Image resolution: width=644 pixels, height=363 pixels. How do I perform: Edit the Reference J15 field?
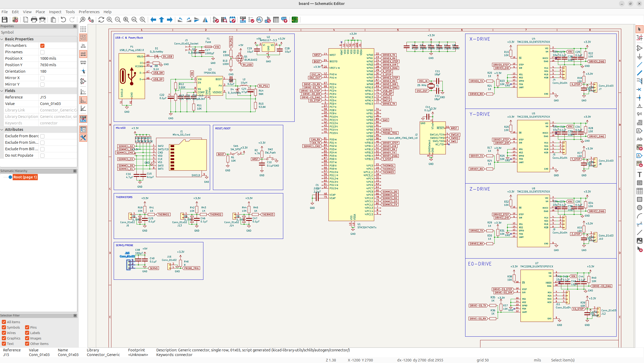click(58, 97)
